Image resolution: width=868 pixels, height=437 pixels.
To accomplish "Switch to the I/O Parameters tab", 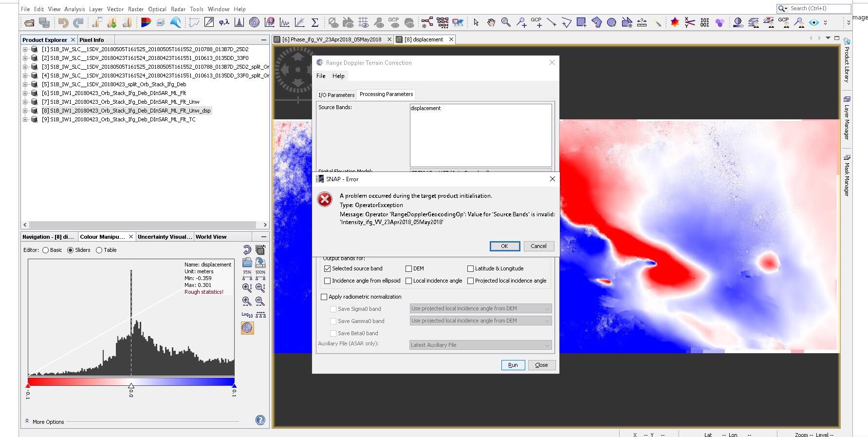I will click(336, 95).
